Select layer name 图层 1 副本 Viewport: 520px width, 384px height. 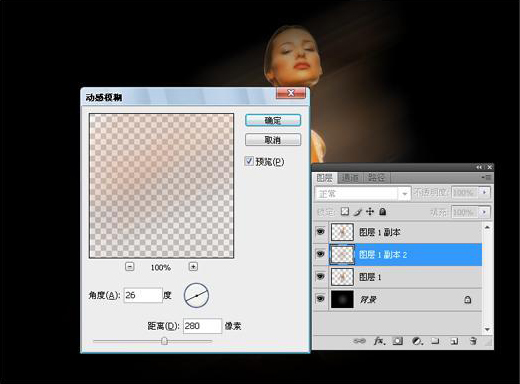[379, 232]
